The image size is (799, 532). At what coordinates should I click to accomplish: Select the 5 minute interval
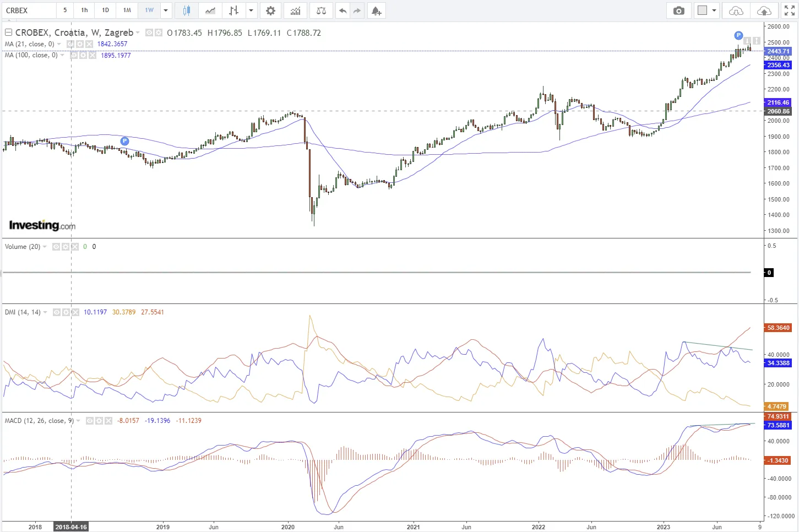click(65, 10)
